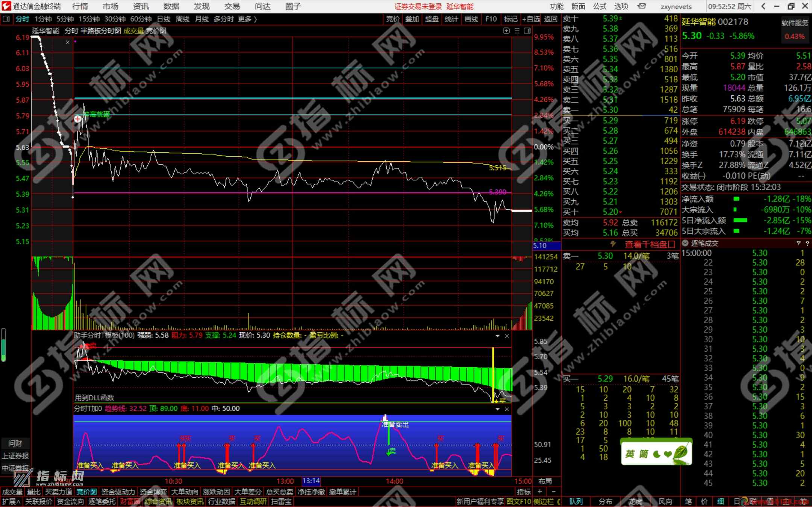
Task: Click the three-line list icon above chart
Action: coord(517,31)
